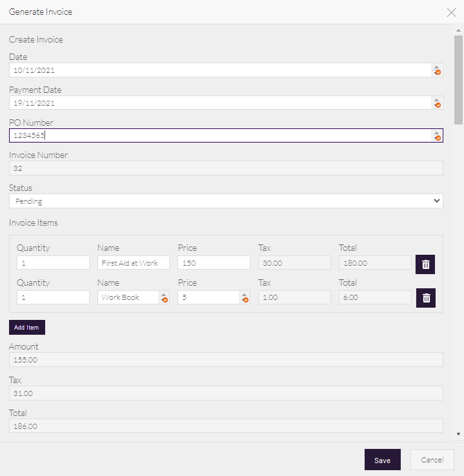Open the Status dropdown showing Pending
The image size is (464, 476).
[x=226, y=201]
